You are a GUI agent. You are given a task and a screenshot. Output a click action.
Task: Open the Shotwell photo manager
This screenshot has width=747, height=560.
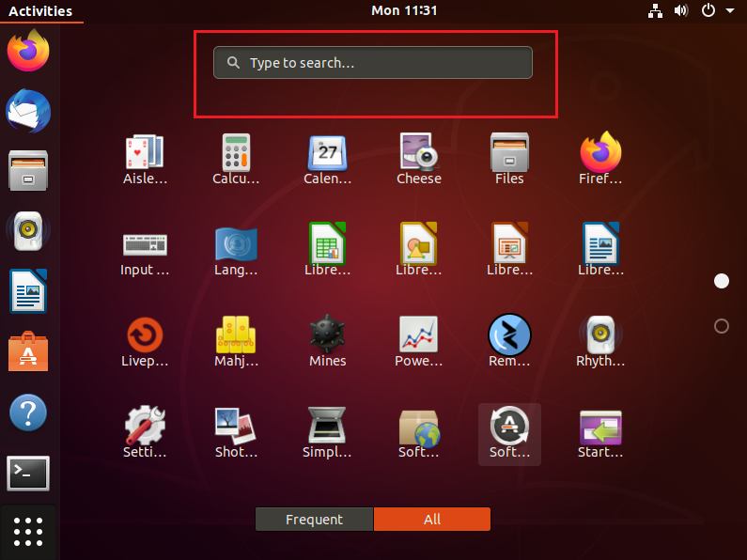236,431
